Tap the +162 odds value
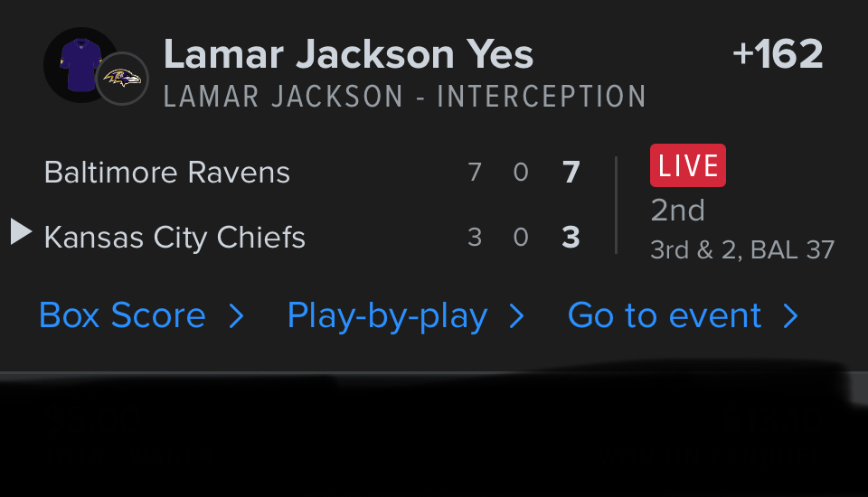Screen dimensions: 868x497 [x=778, y=55]
